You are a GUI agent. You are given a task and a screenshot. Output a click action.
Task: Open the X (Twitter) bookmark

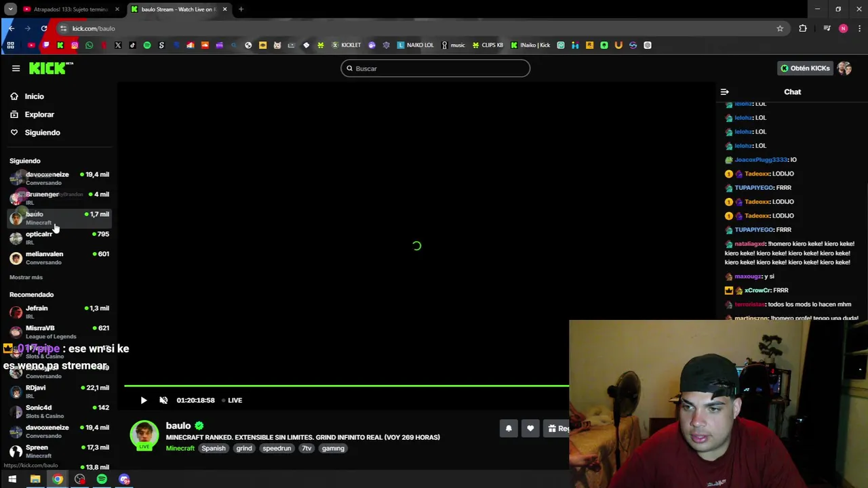[118, 45]
